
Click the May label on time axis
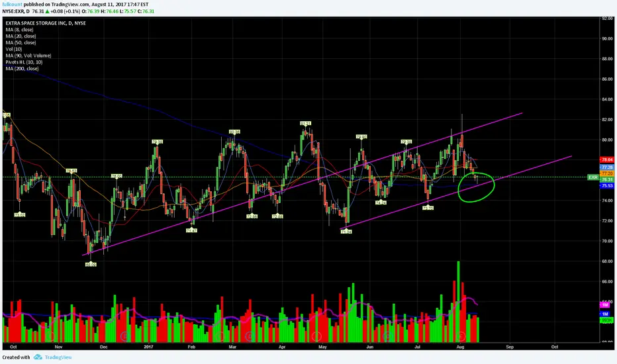[322, 347]
